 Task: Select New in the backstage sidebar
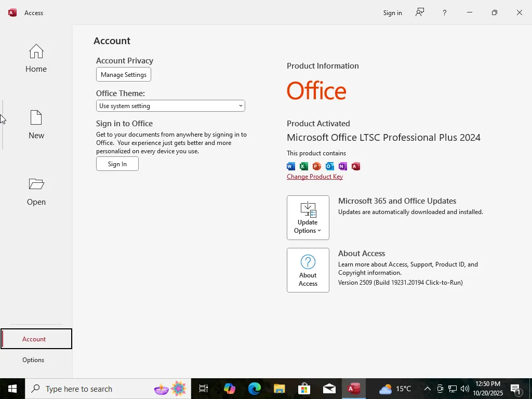[x=36, y=125]
